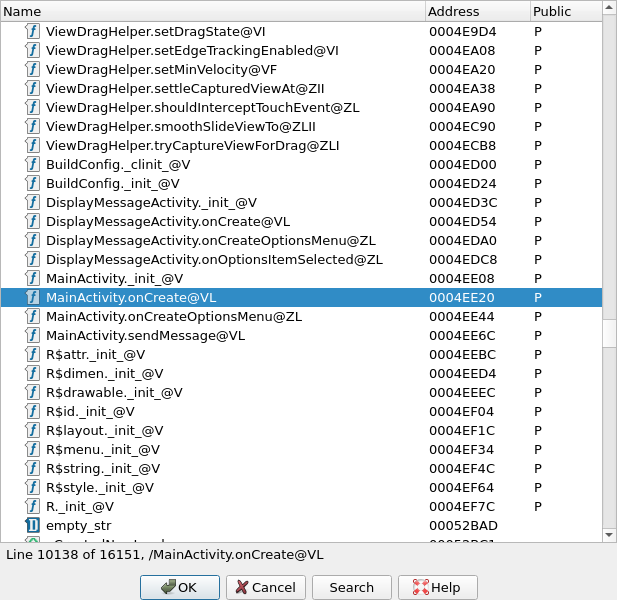Cancel the name chooser dialog
This screenshot has width=617, height=600.
(x=266, y=587)
